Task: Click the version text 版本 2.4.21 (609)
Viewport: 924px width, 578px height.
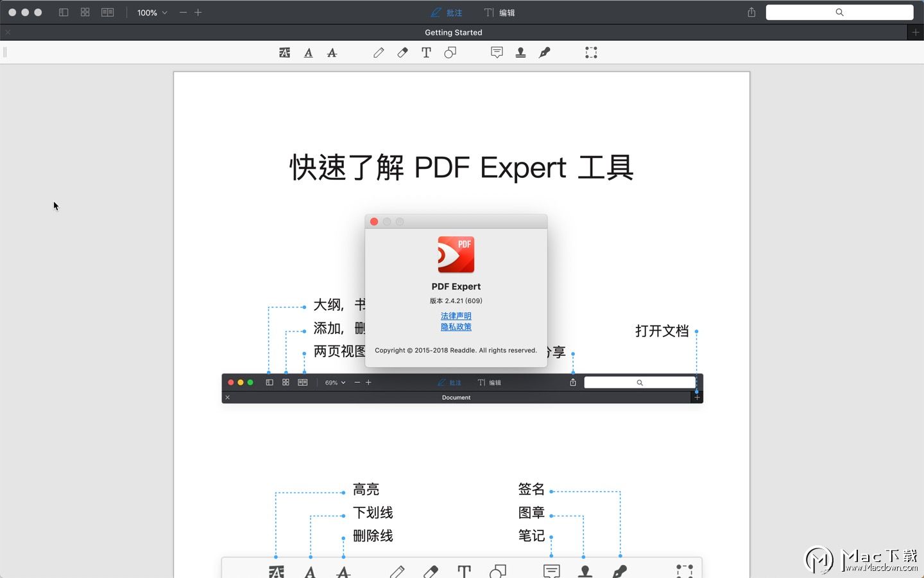Action: coord(456,301)
